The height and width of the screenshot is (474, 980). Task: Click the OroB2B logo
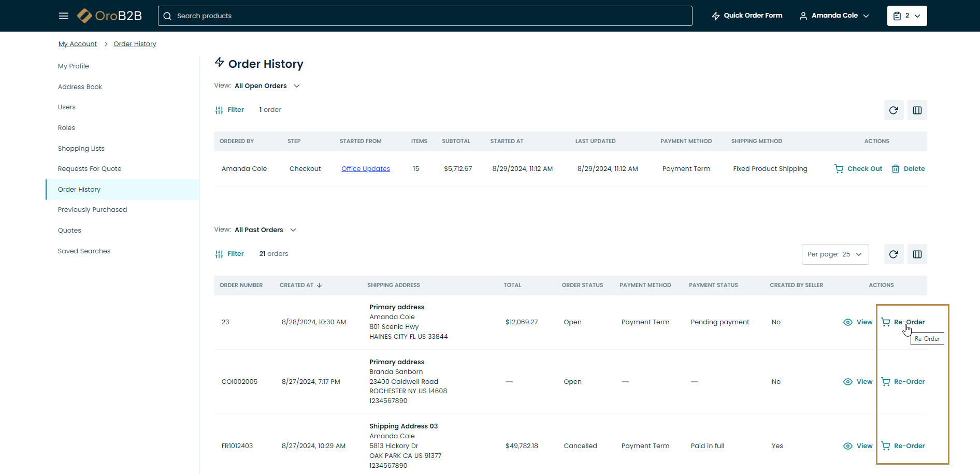pyautogui.click(x=110, y=16)
